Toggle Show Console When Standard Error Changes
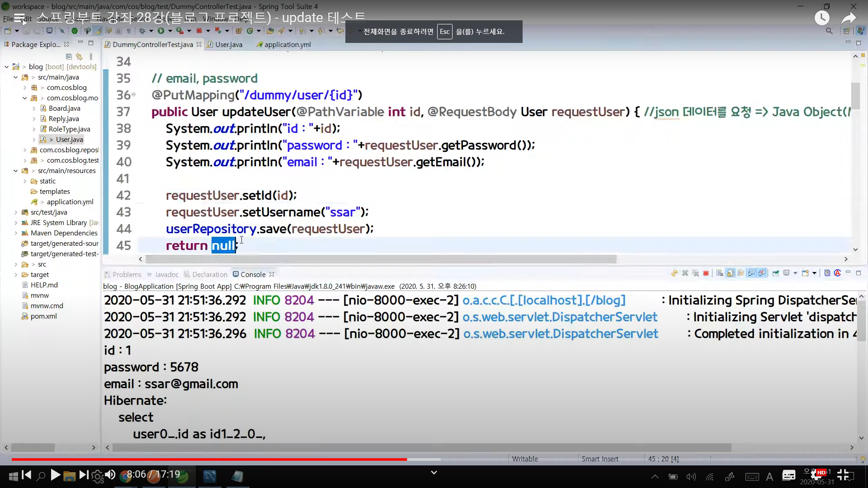This screenshot has height=488, width=868. coord(762,273)
